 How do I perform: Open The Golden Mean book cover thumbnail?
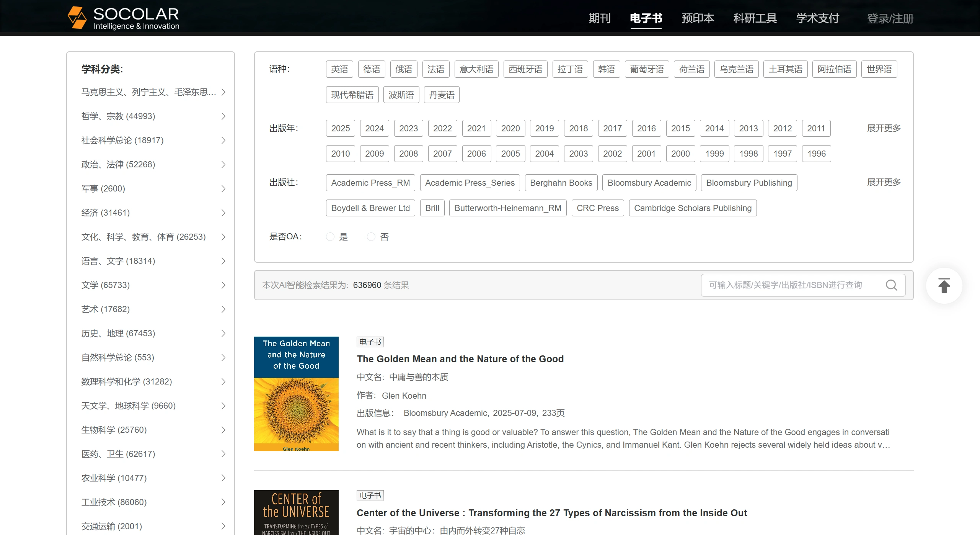click(x=296, y=394)
